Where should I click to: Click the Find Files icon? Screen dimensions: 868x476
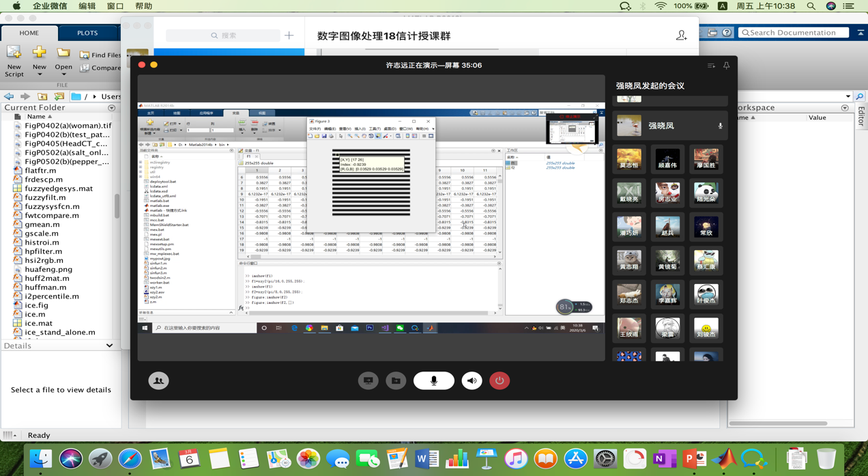coord(100,55)
